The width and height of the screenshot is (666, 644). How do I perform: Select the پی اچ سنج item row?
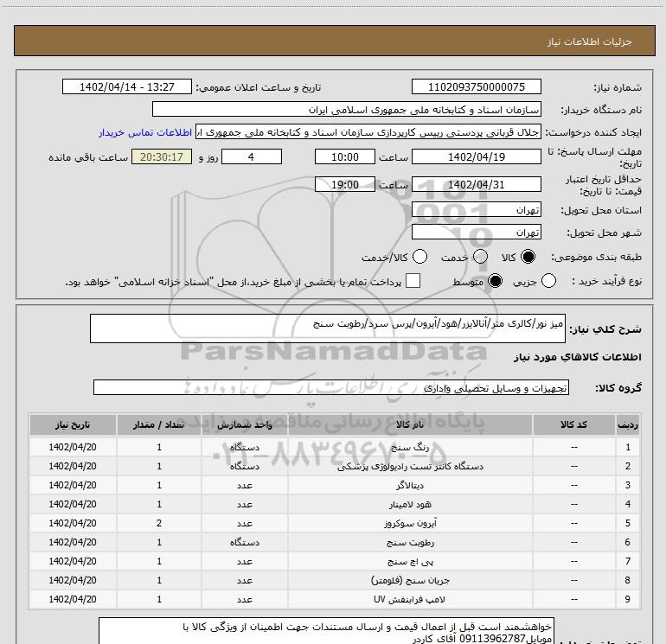pyautogui.click(x=334, y=561)
